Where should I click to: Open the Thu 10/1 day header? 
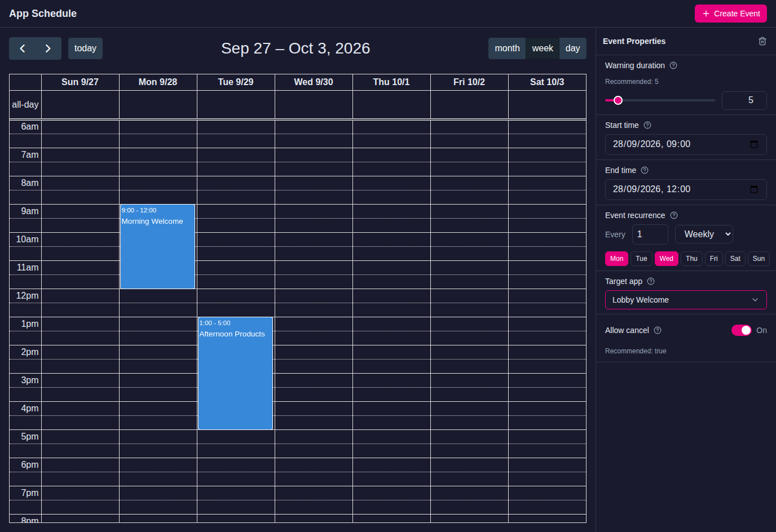pos(391,82)
